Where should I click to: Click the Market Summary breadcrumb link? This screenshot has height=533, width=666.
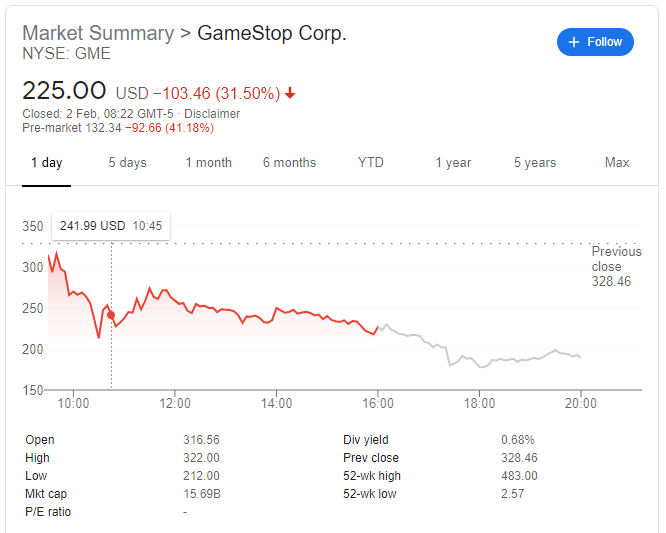point(98,33)
